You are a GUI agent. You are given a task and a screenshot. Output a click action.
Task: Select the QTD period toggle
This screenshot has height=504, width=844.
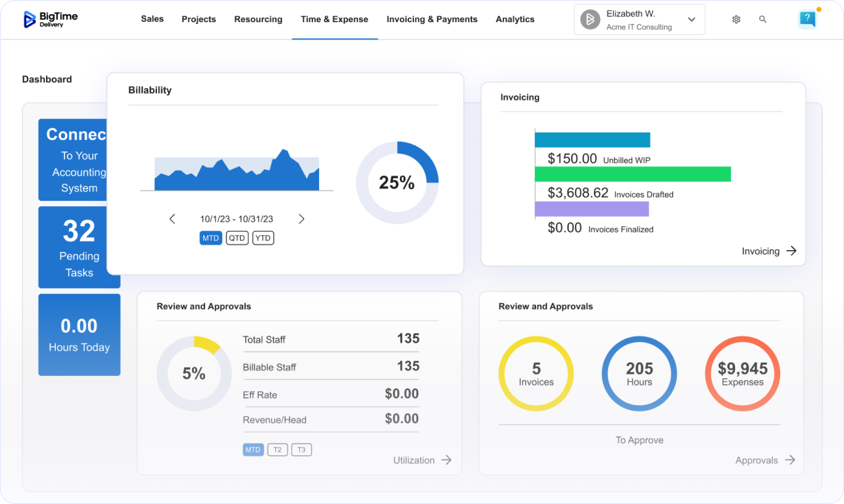(x=237, y=238)
